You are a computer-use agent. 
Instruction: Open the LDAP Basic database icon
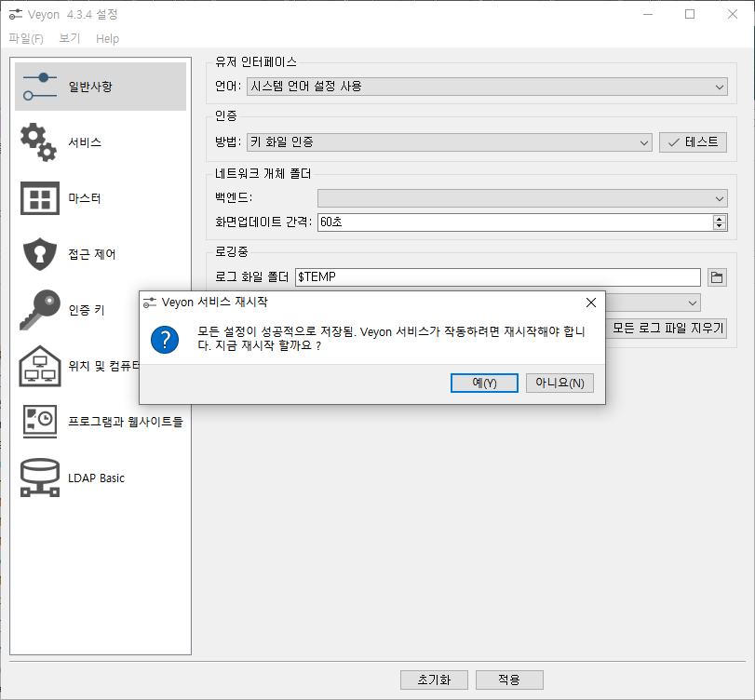tap(40, 478)
